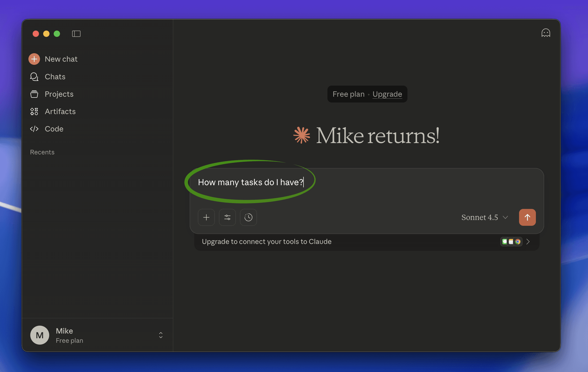Click the Upgrade link
The width and height of the screenshot is (588, 372).
[387, 94]
